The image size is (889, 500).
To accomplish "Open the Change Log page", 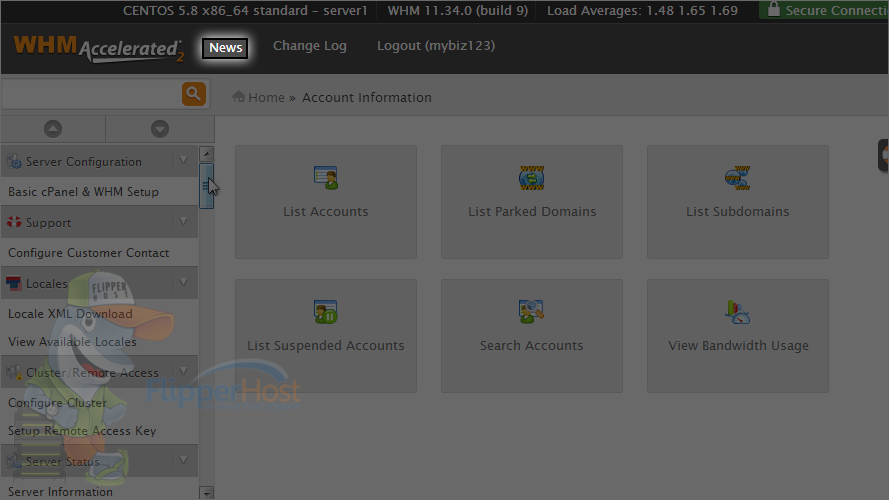I will tap(310, 46).
